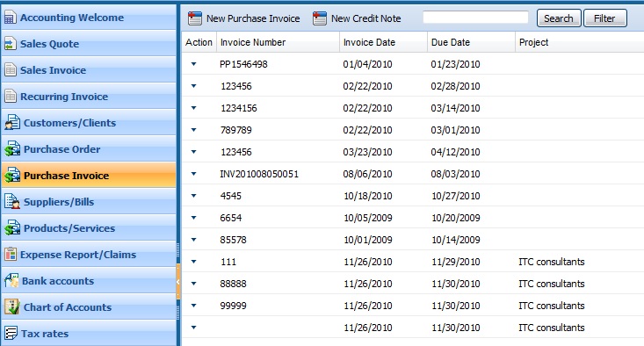Click the Sales Invoice document icon
Screen dimensions: 644x346
click(x=11, y=70)
